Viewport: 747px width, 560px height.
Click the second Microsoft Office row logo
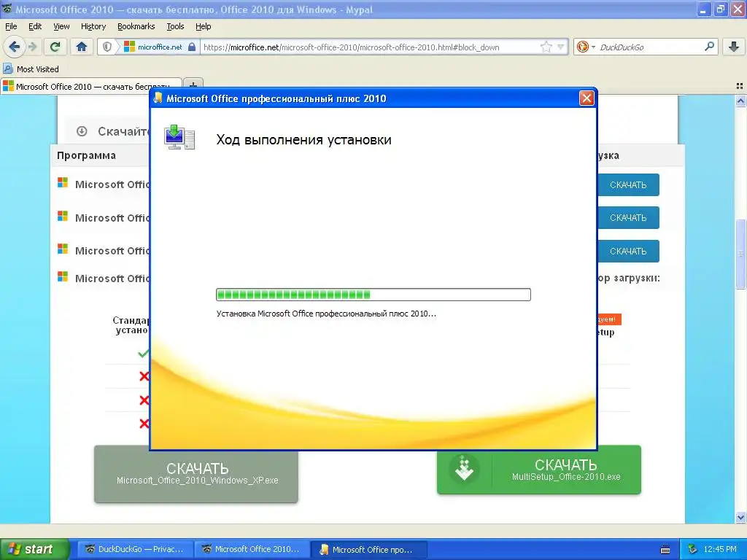(63, 216)
